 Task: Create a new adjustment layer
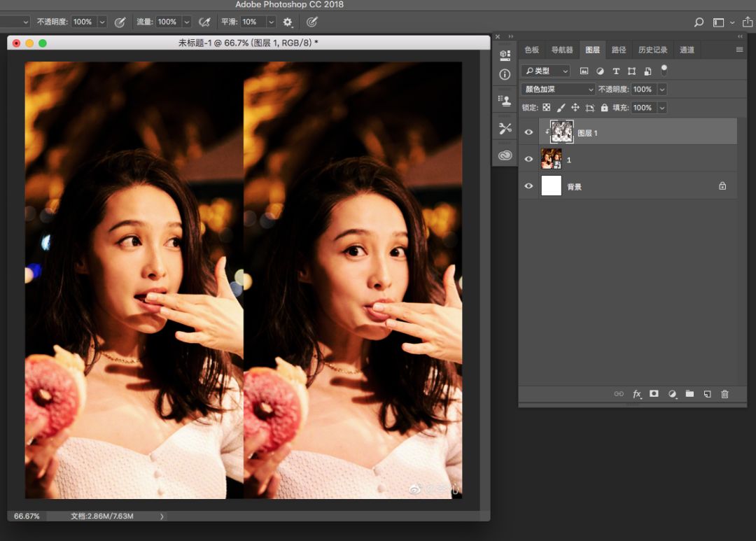click(672, 394)
